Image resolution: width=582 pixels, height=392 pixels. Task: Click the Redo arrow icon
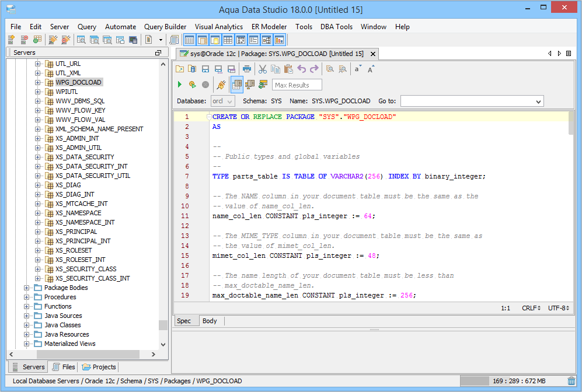(314, 69)
